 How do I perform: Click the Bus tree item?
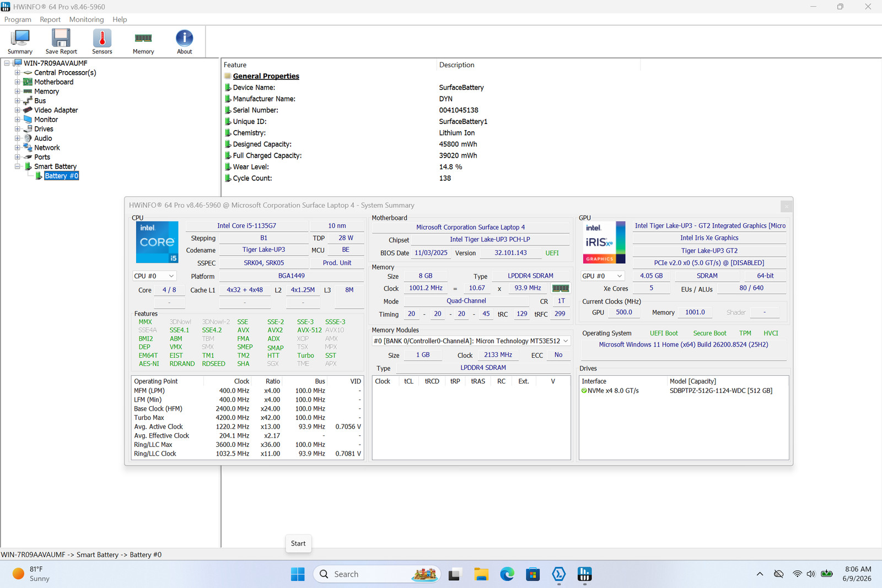tap(40, 101)
